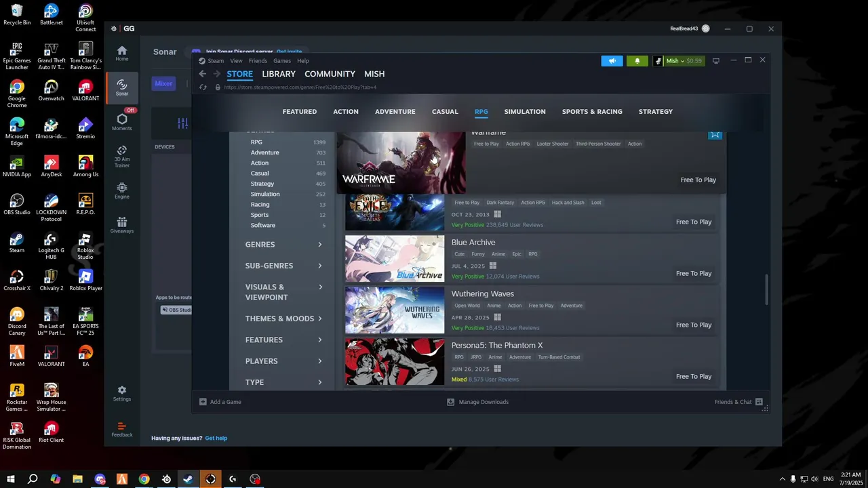Open the Friends menu in Steam
The image size is (868, 488).
pyautogui.click(x=258, y=61)
